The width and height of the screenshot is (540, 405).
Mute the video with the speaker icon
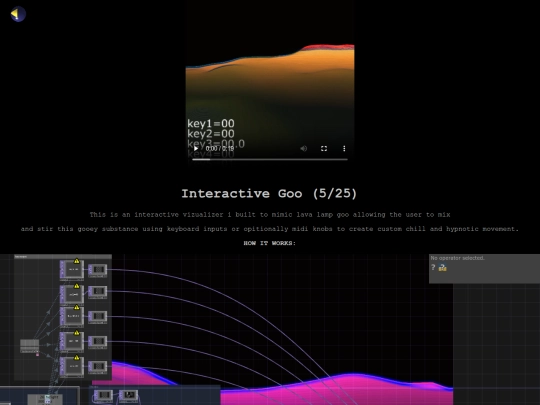pos(303,148)
